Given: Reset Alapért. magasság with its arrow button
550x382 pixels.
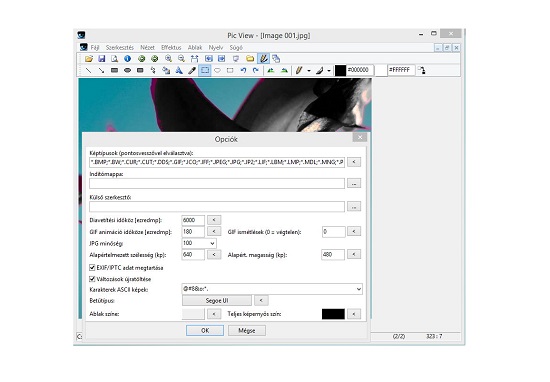Looking at the screenshot, I should click(354, 254).
